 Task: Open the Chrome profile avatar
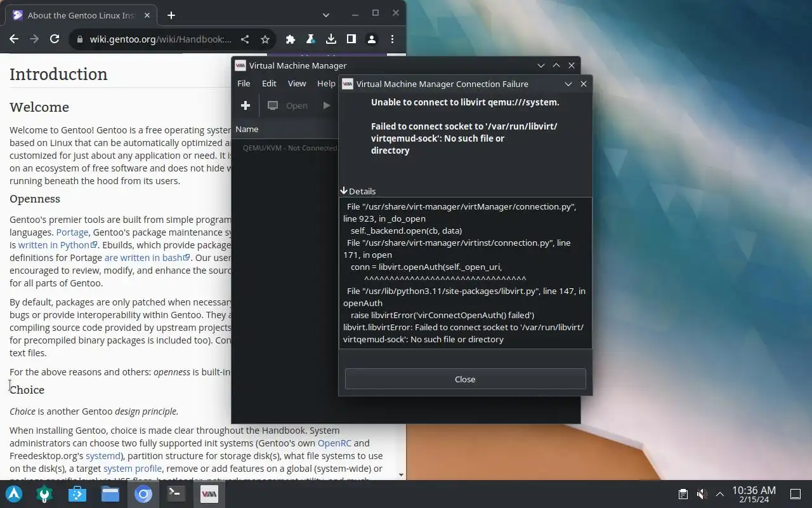[372, 39]
